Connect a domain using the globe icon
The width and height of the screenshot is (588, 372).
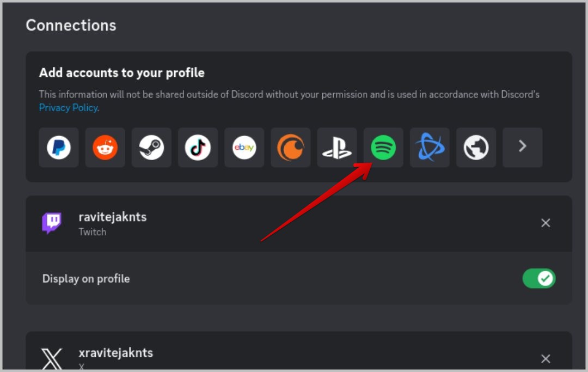[x=476, y=148]
